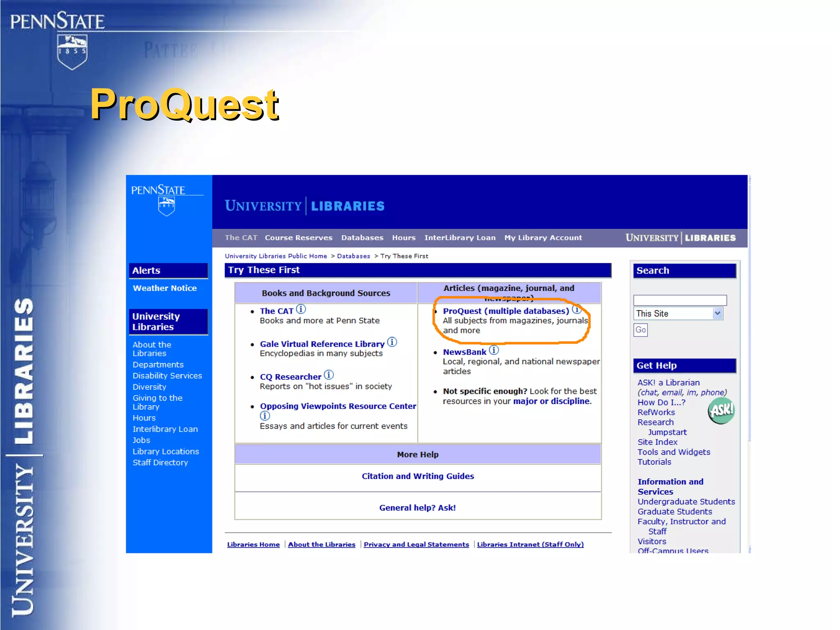The width and height of the screenshot is (840, 630).
Task: Open the This Site search scope dropdown
Action: (678, 314)
